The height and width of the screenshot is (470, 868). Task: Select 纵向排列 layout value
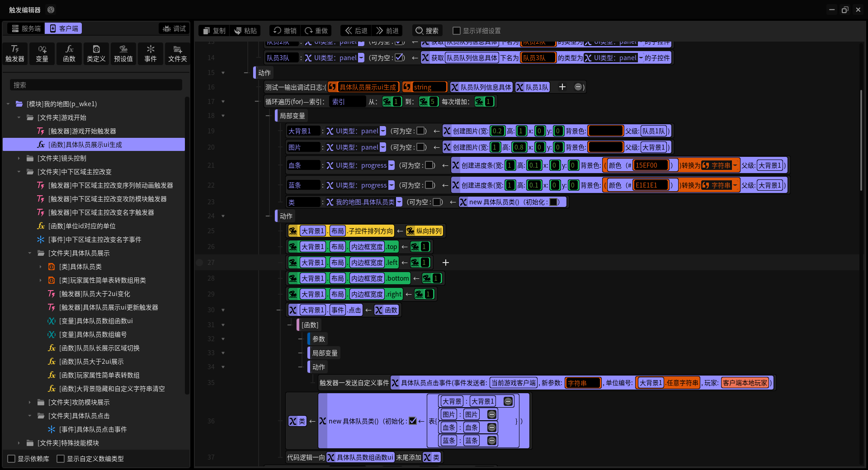[425, 231]
